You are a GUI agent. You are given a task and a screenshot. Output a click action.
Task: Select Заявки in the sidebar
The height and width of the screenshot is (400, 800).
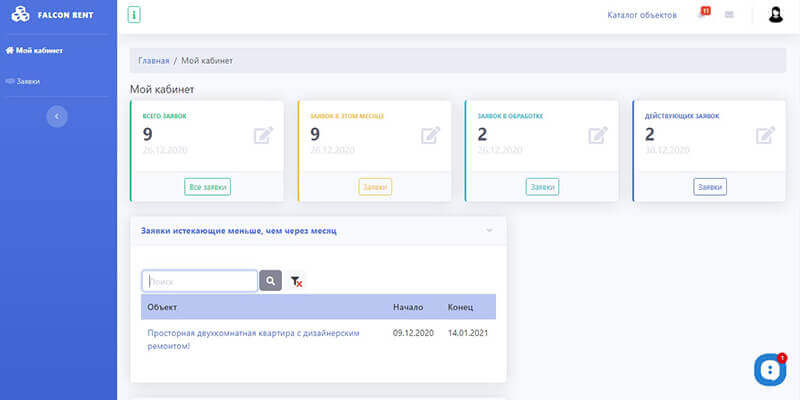point(23,82)
